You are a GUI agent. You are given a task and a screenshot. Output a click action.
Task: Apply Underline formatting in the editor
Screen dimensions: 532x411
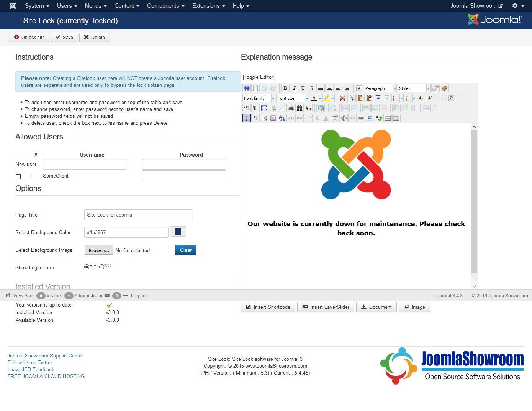(303, 88)
